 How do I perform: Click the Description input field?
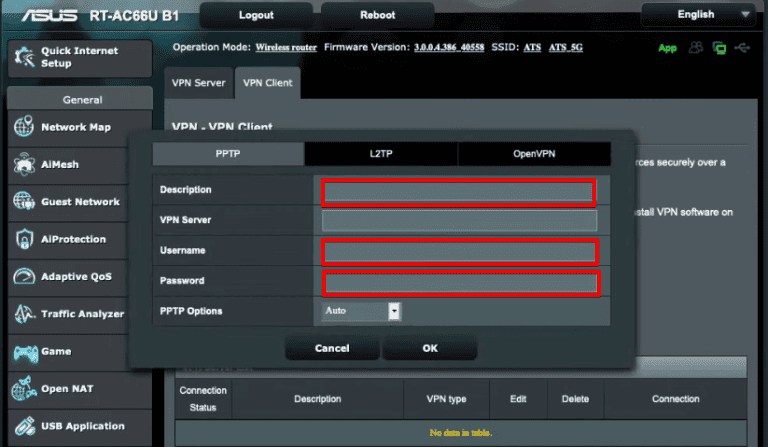tap(458, 192)
